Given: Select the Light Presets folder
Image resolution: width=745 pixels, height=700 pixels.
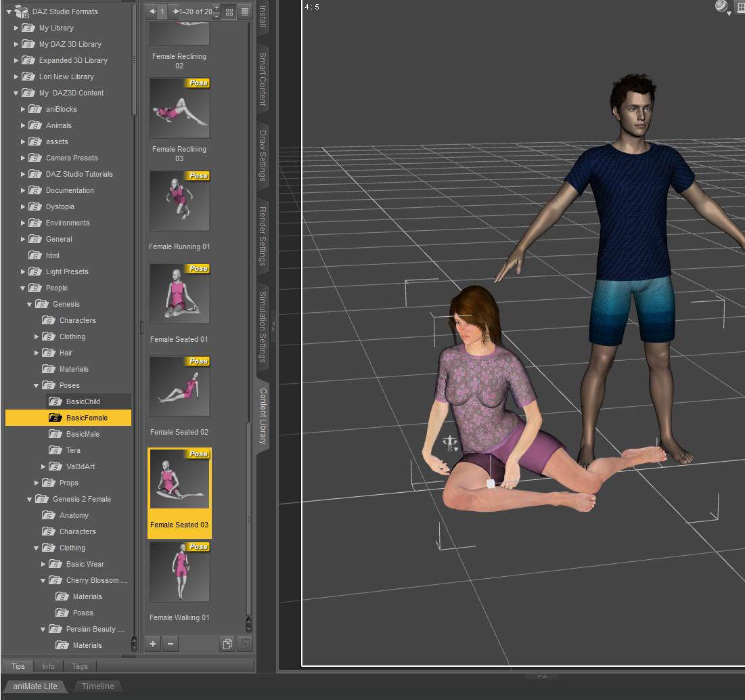Looking at the screenshot, I should (67, 271).
